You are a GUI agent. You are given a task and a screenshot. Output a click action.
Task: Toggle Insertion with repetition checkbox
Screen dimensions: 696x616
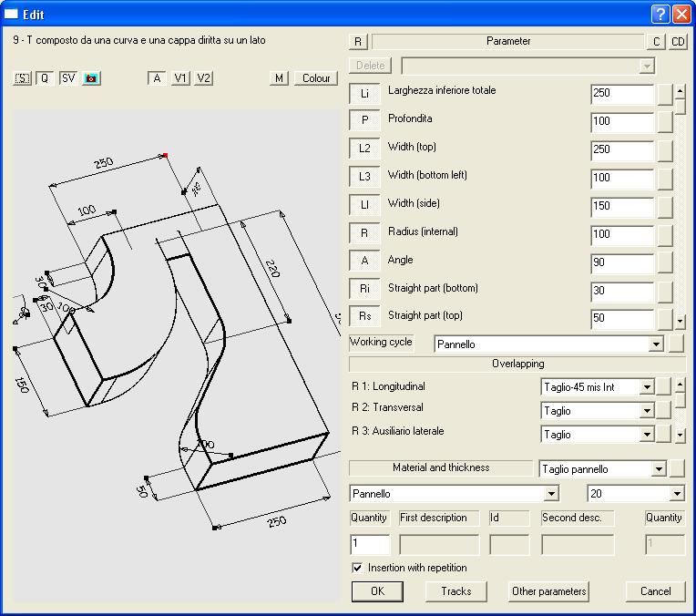coord(357,568)
